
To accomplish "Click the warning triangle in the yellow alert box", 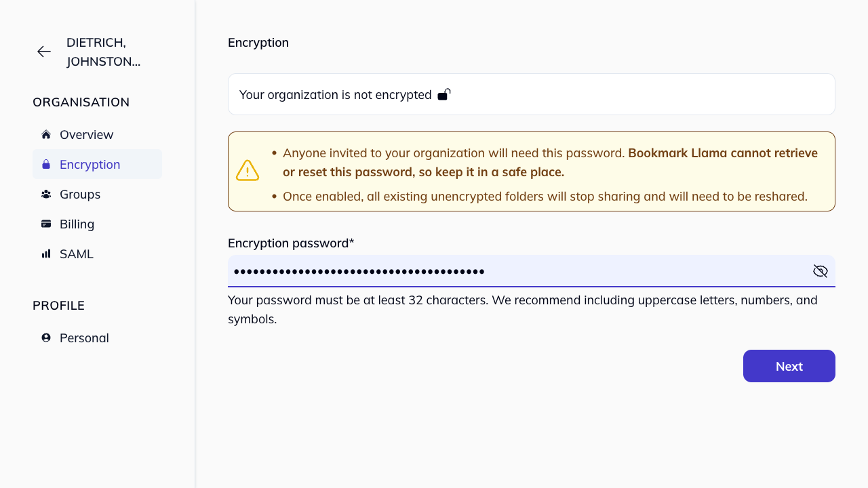I will point(247,170).
